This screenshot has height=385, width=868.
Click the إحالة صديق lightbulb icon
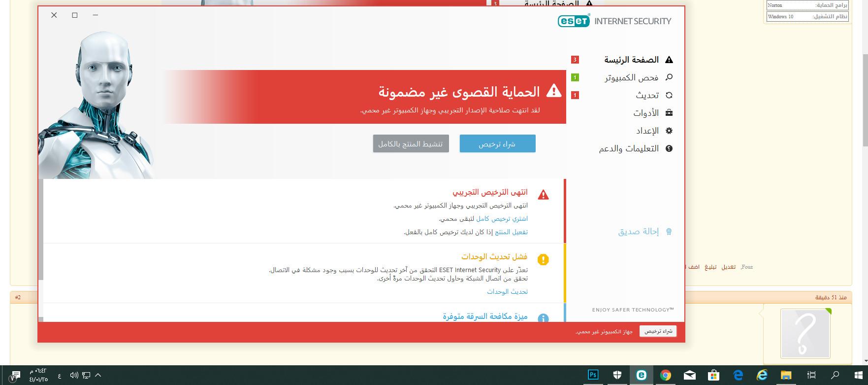click(669, 231)
